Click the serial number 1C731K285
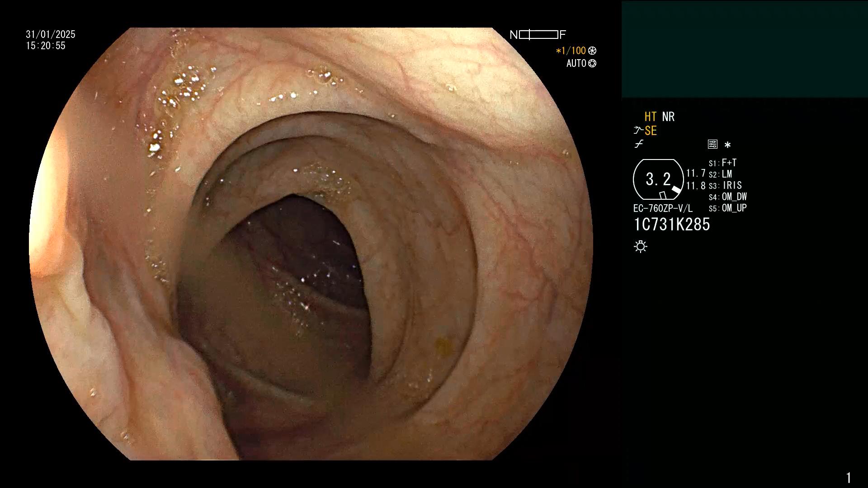The width and height of the screenshot is (868, 488). point(672,225)
